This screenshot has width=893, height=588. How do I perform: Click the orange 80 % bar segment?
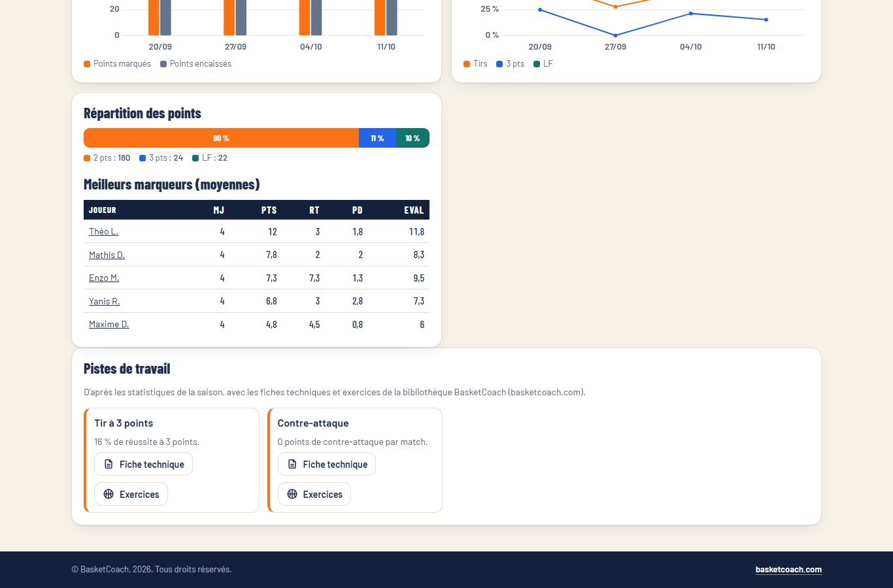(221, 139)
